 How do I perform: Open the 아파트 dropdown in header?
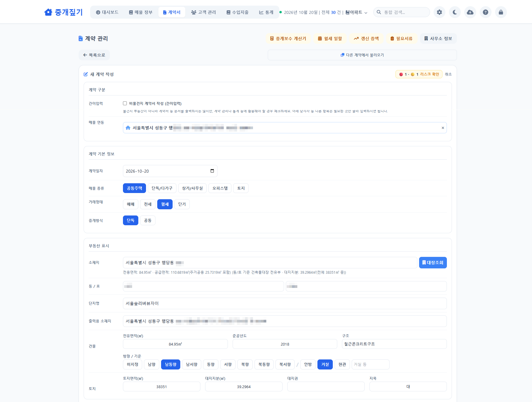(356, 12)
